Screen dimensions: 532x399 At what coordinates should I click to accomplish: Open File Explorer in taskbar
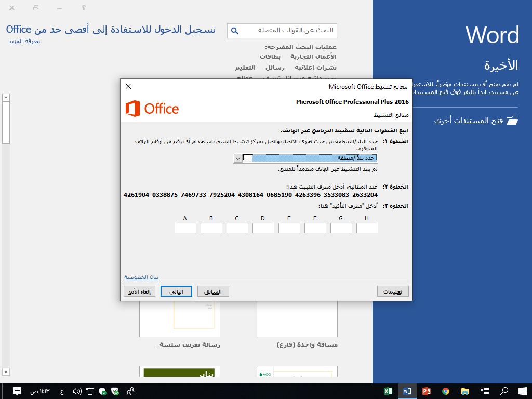point(465,391)
